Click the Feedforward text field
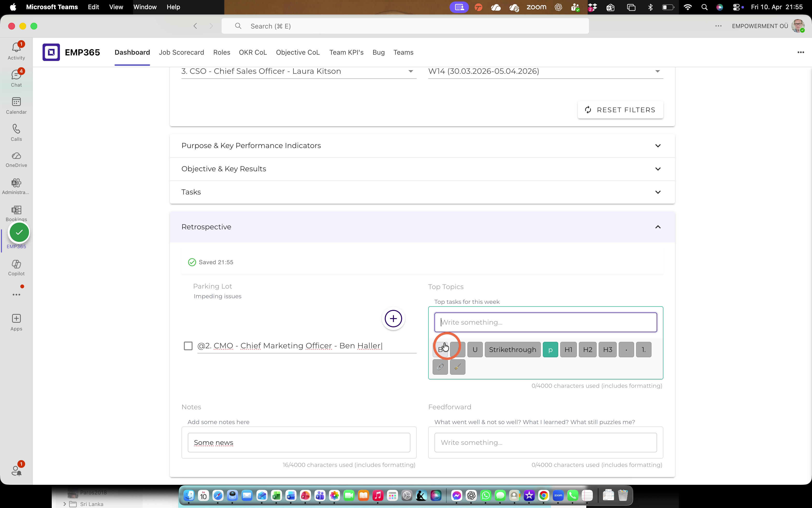 tap(546, 442)
